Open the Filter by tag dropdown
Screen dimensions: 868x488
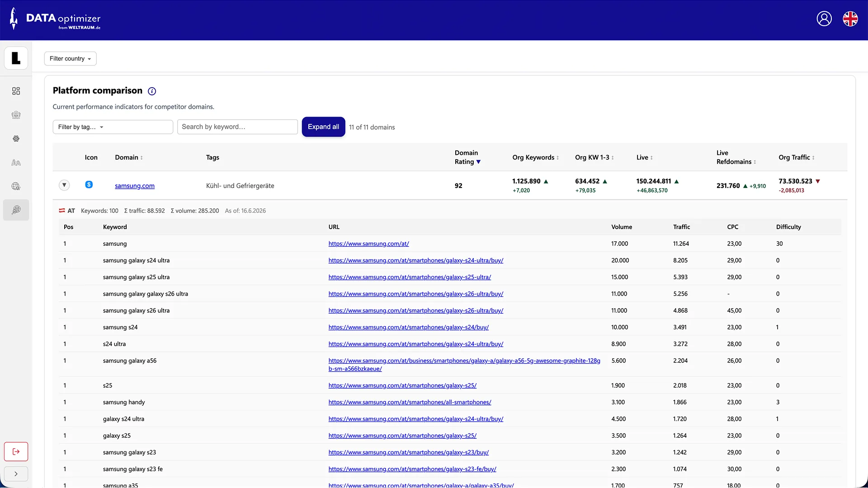[113, 127]
